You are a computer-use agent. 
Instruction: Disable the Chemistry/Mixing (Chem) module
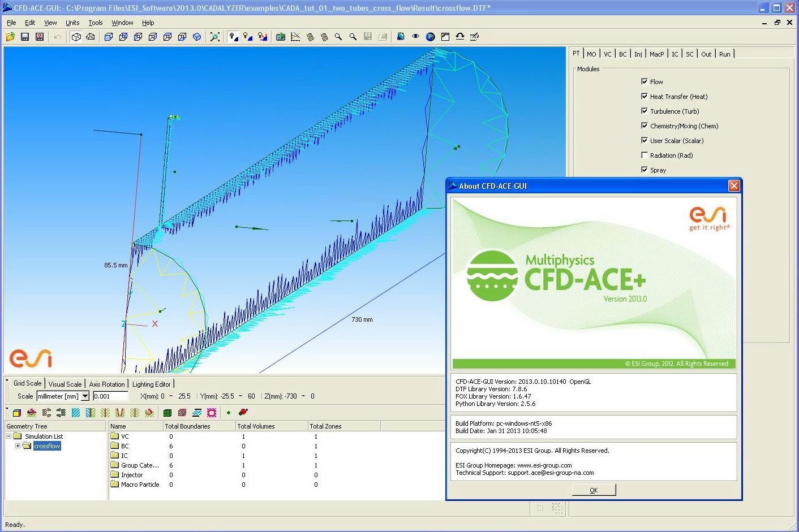(644, 126)
